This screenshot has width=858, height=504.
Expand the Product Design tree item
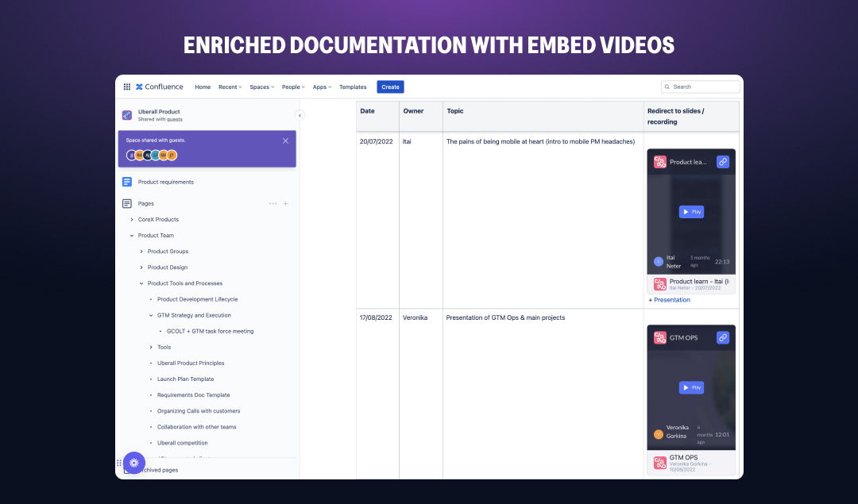click(141, 267)
